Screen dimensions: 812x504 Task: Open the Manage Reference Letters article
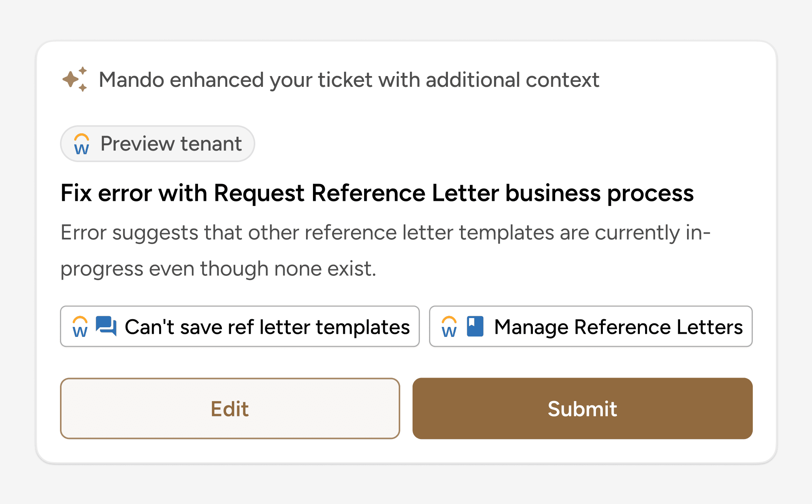click(618, 327)
